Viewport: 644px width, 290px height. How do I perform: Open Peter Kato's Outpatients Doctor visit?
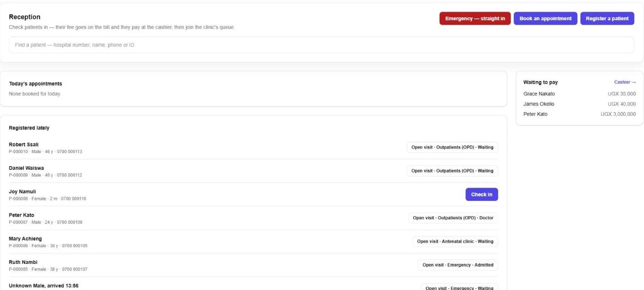tap(453, 218)
